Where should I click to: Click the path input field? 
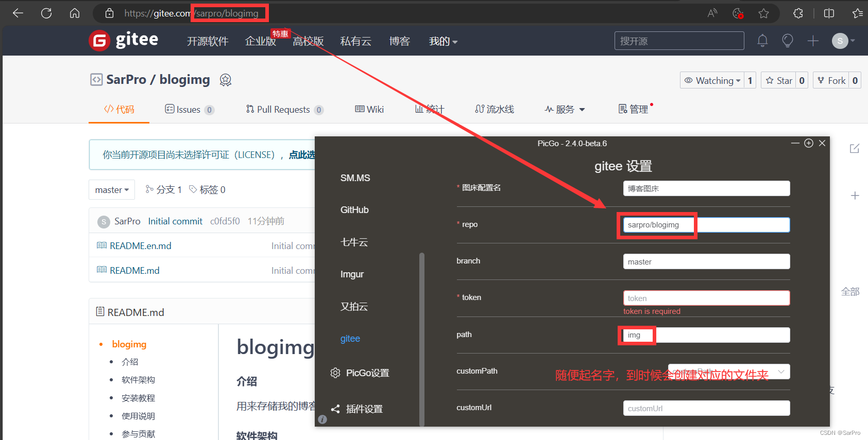point(706,335)
